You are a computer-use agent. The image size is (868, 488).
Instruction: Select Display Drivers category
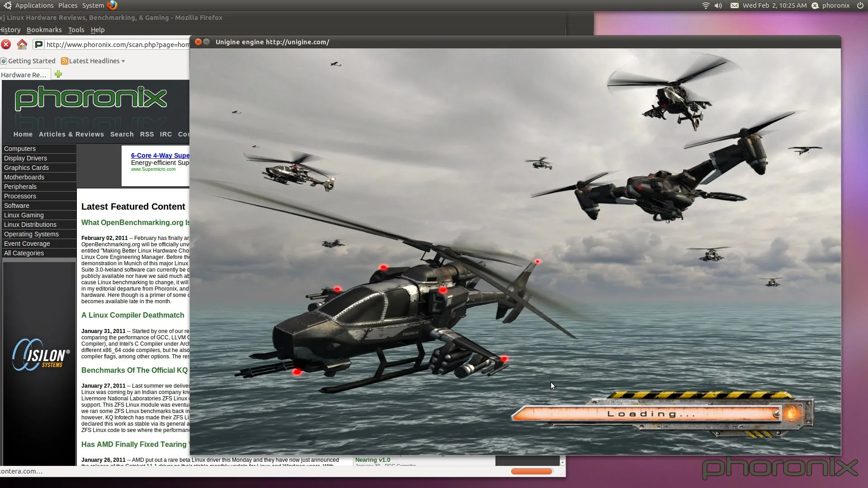39,158
